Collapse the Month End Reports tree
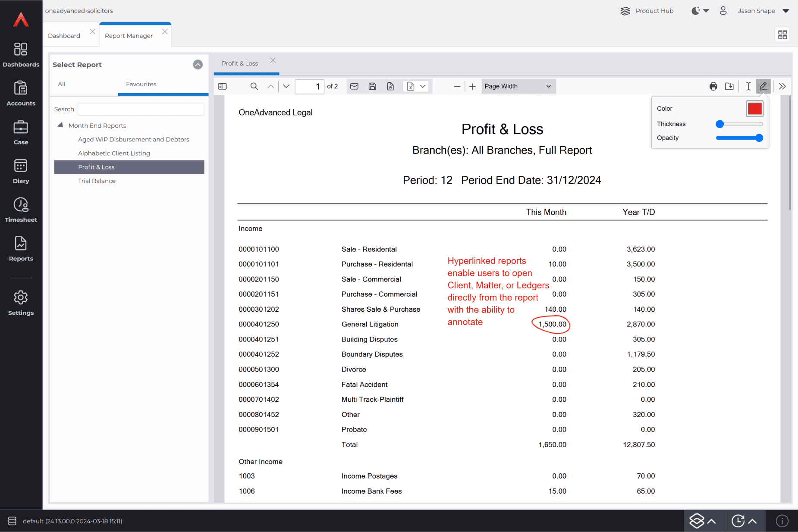Viewport: 798px width, 532px height. (x=60, y=125)
